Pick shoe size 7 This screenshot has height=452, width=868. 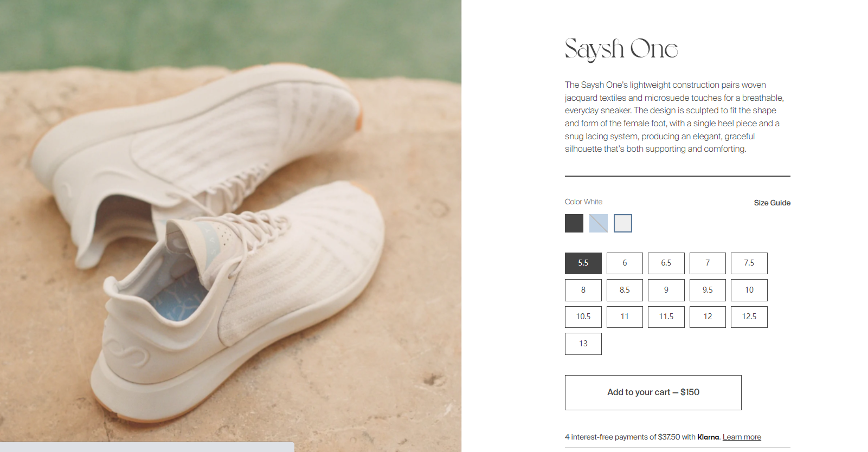[708, 263]
